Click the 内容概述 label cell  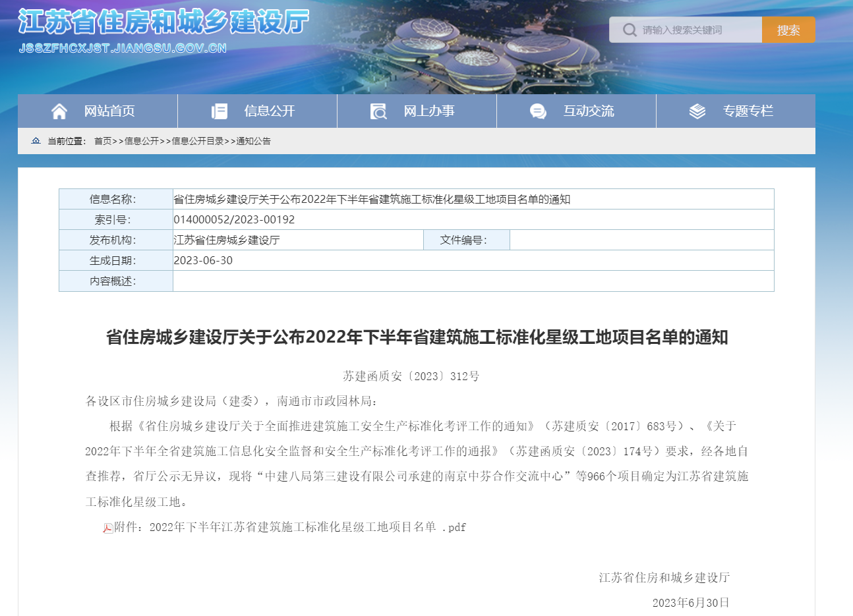coord(116,281)
